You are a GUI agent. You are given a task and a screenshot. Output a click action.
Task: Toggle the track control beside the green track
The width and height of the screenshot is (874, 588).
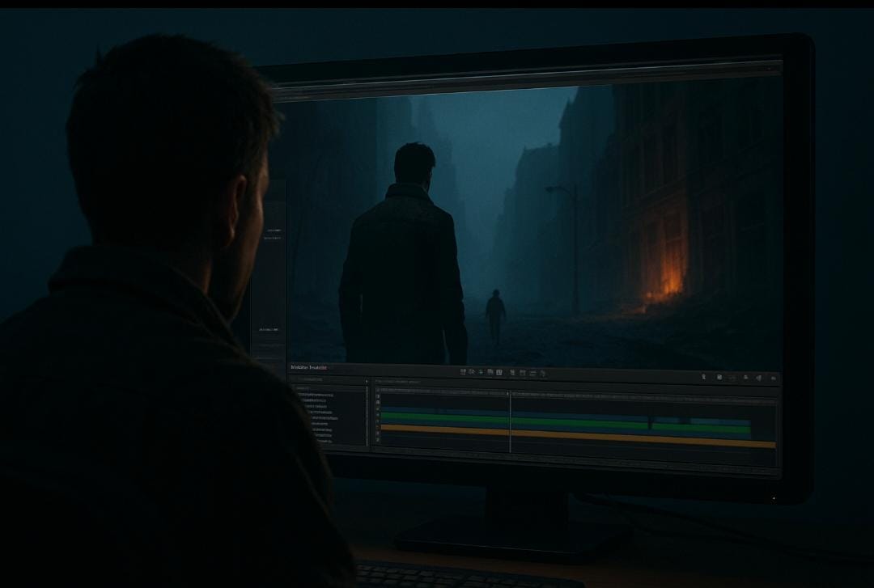coord(378,416)
